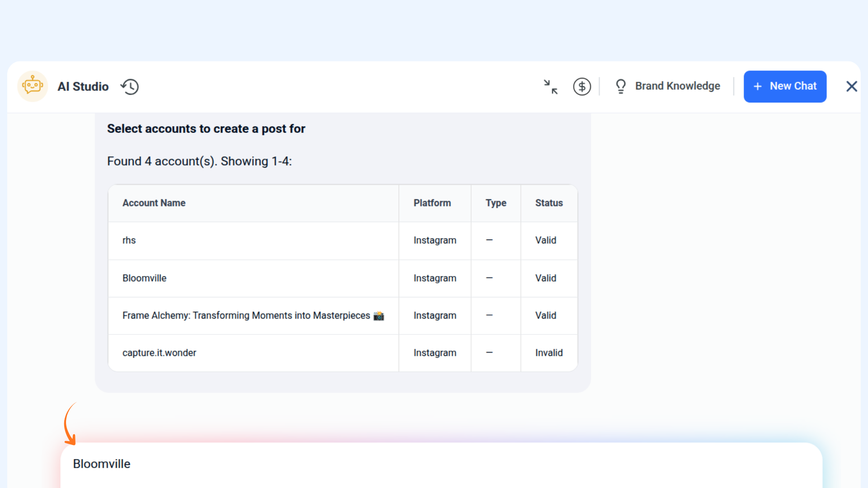Click the plus icon on New Chat
Image resolution: width=868 pixels, height=488 pixels.
[758, 86]
